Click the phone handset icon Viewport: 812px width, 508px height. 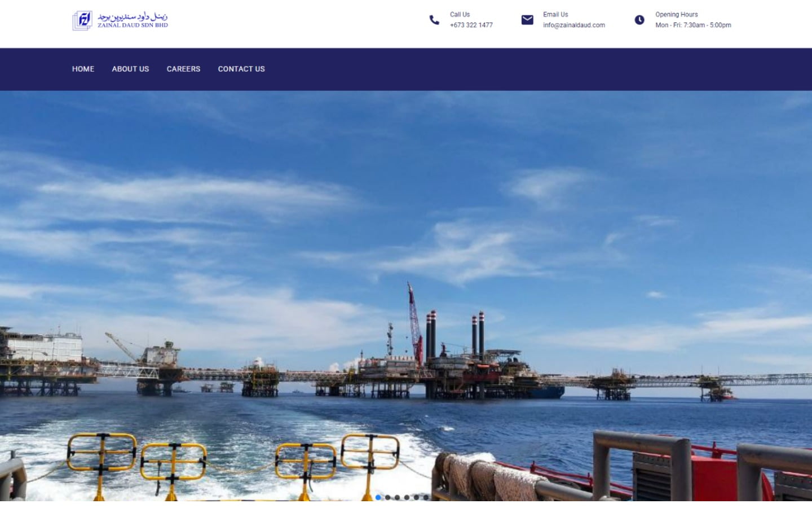click(434, 20)
